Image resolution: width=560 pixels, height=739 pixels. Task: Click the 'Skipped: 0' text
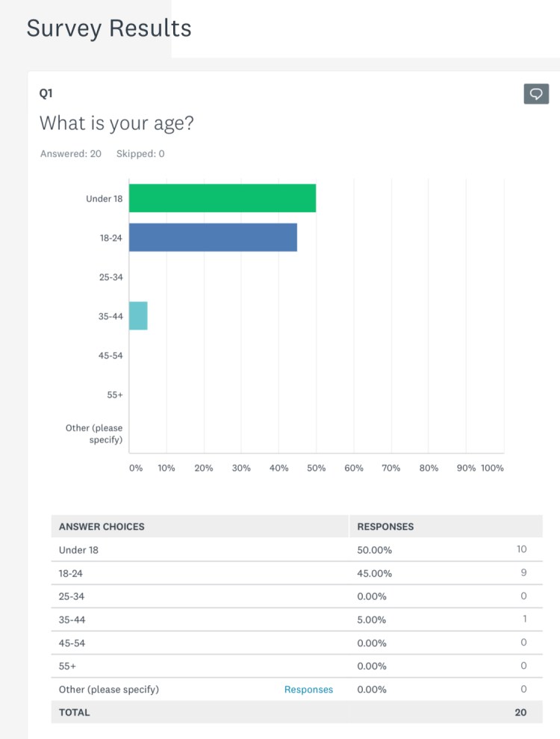tap(140, 154)
